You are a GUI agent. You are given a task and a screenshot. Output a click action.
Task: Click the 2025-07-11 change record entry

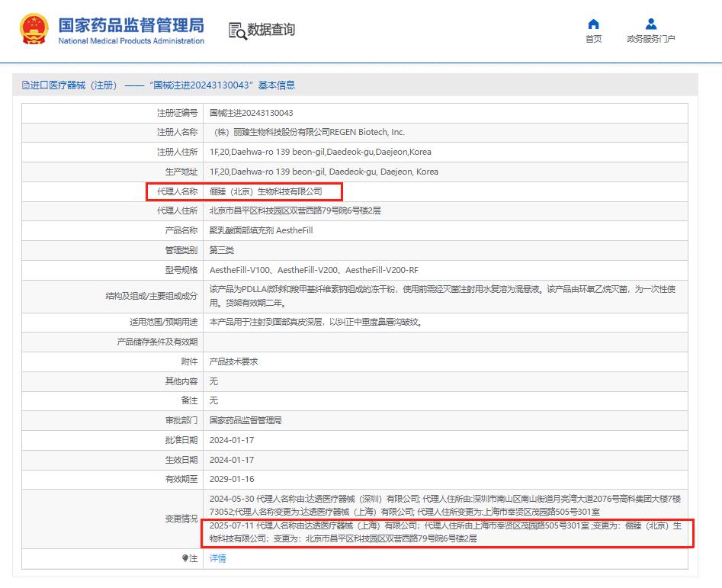pyautogui.click(x=445, y=532)
